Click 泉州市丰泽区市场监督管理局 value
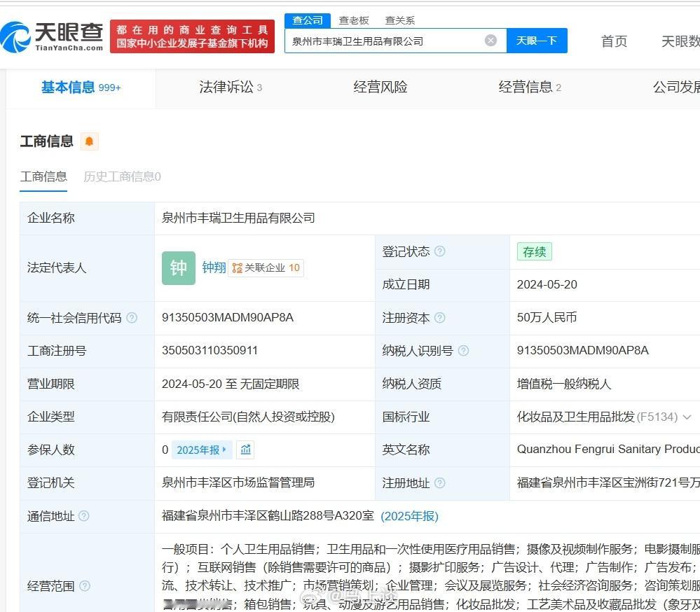 click(x=238, y=482)
